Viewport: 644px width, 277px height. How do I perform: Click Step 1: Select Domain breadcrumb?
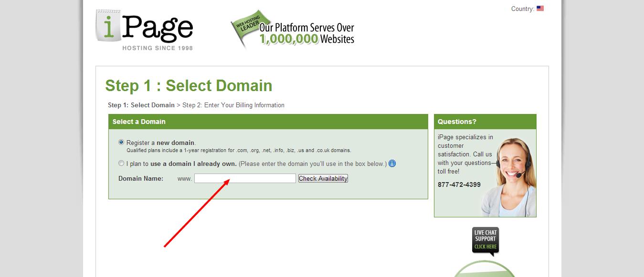click(141, 105)
